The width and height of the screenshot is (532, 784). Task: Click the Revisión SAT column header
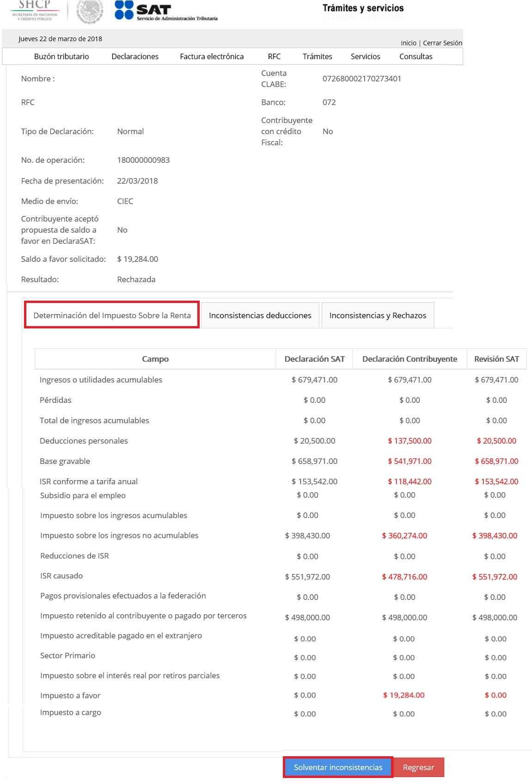(496, 359)
